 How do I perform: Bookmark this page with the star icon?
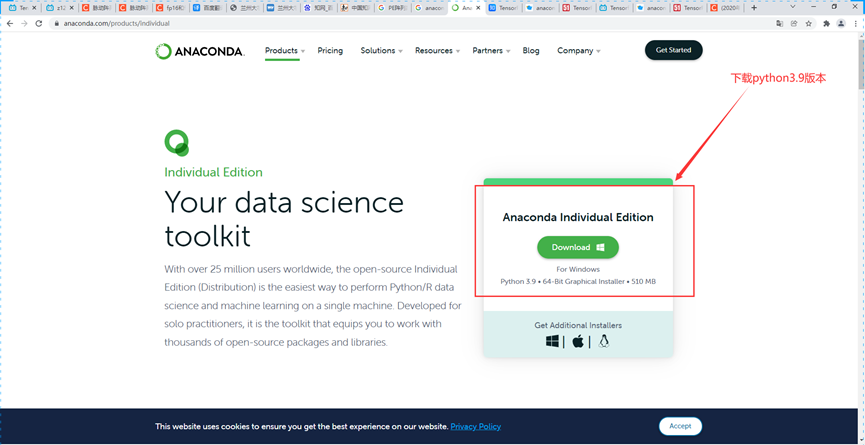[809, 24]
